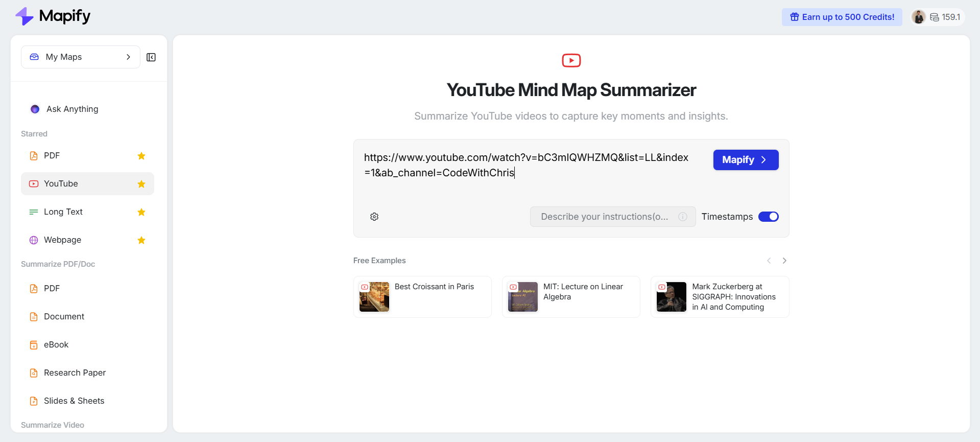Select starred PDF item
Viewport: 980px width, 442px height.
(87, 155)
